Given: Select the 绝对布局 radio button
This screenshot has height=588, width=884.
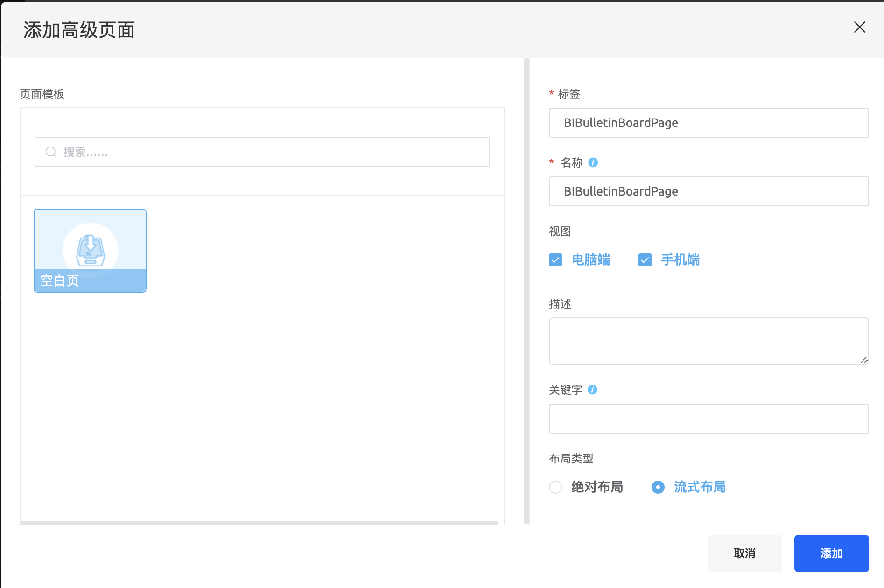Looking at the screenshot, I should (555, 487).
